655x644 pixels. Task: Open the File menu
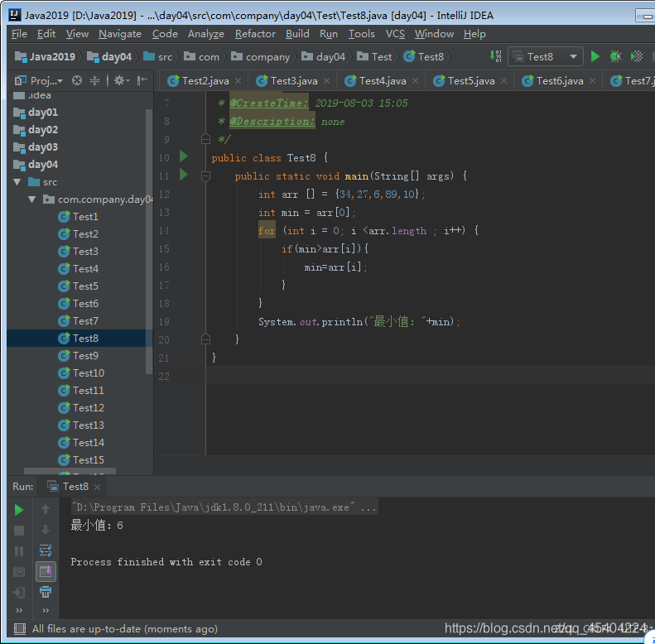19,34
